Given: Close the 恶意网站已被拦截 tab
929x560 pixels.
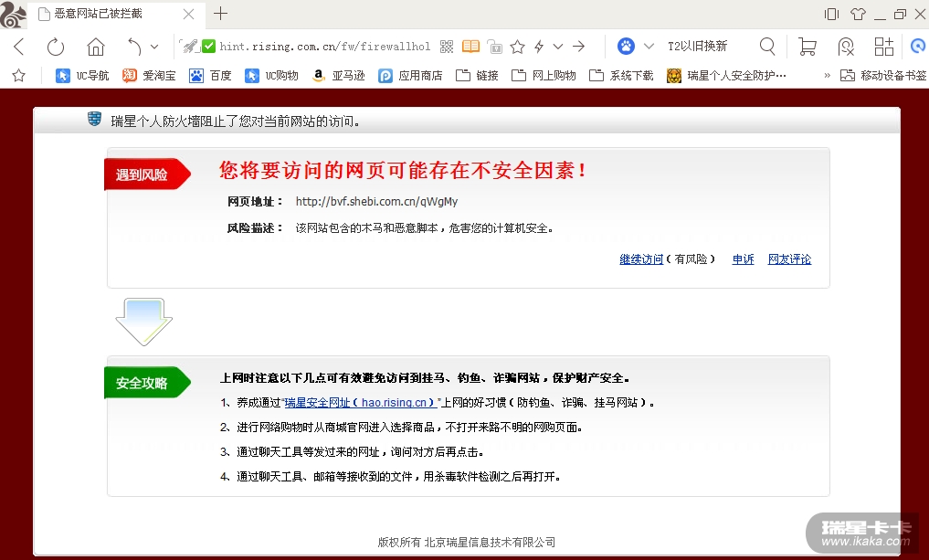Looking at the screenshot, I should [188, 14].
